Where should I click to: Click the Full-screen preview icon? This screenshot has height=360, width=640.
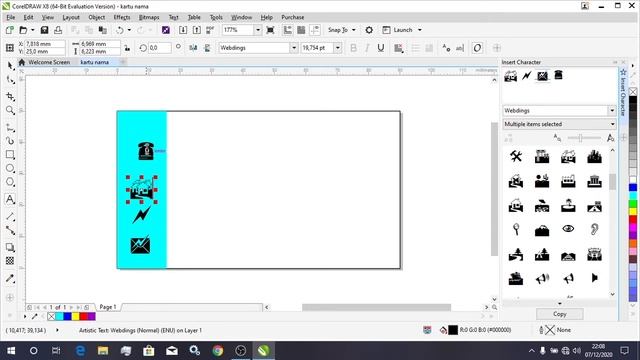(x=270, y=30)
